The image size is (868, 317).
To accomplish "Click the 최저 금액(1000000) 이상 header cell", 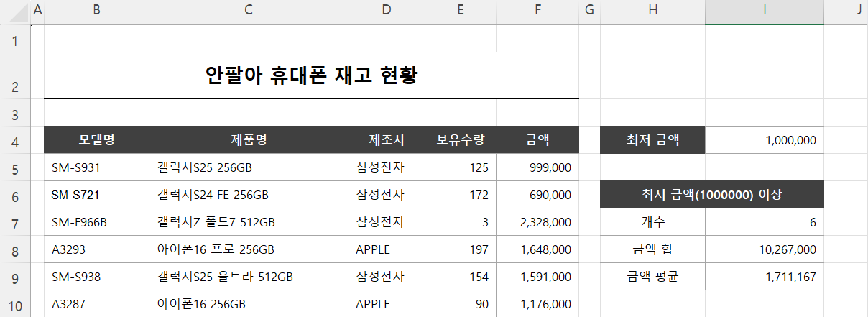I will point(712,195).
